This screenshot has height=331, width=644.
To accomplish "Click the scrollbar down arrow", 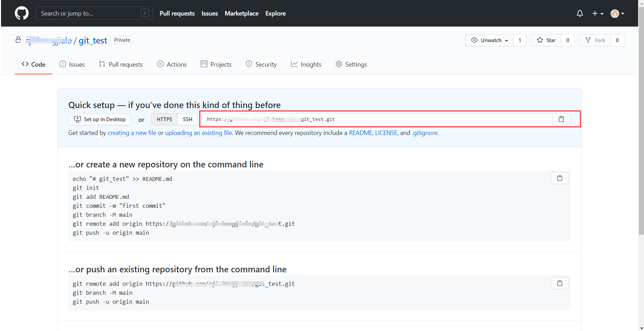I will pyautogui.click(x=641, y=328).
